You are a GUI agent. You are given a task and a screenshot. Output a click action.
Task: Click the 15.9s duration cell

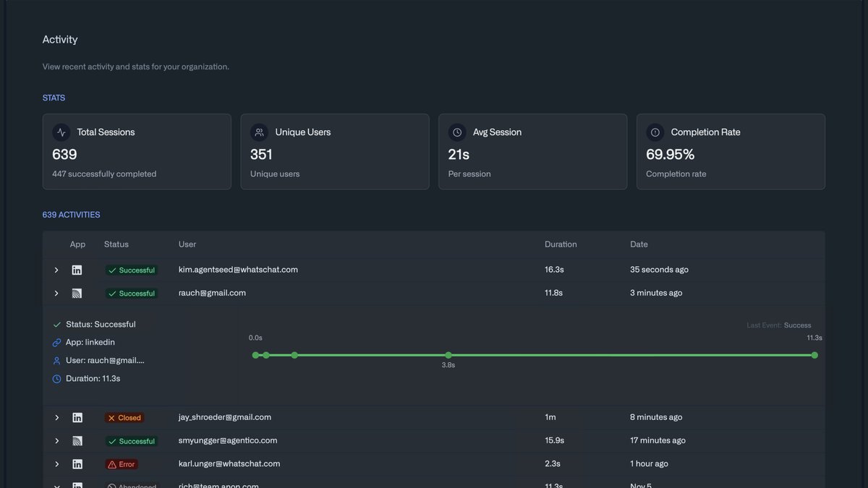[554, 440]
